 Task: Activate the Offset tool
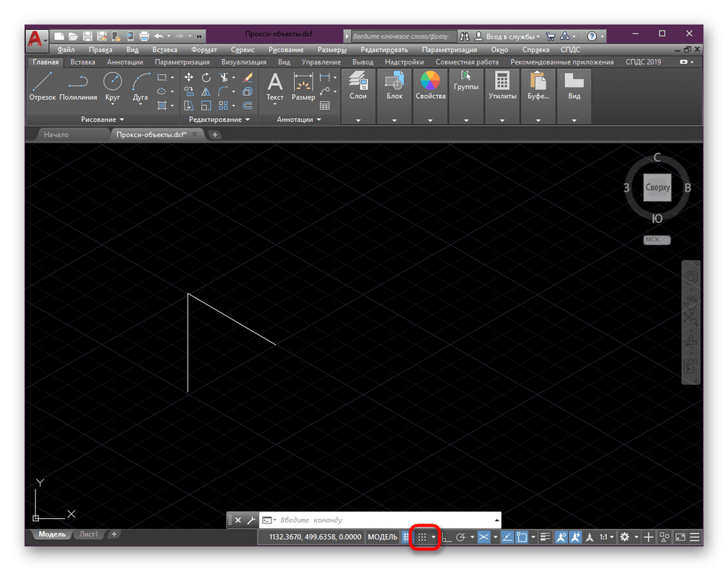(248, 106)
